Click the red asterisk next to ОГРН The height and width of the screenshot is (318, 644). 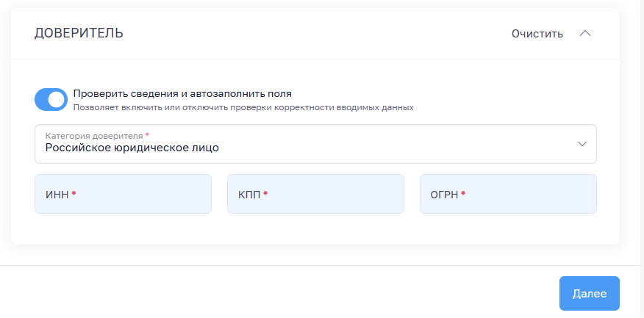click(464, 194)
